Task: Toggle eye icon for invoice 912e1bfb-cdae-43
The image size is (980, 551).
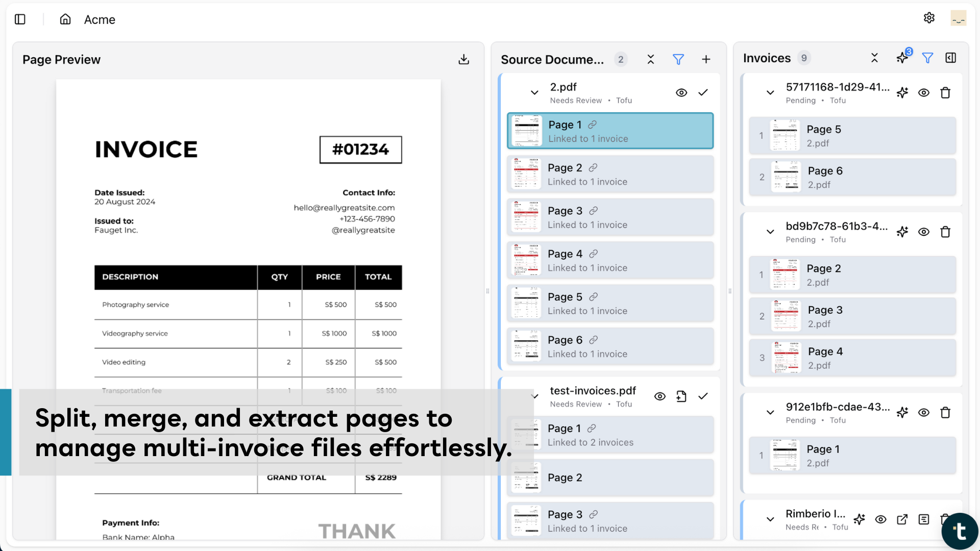Action: [924, 413]
